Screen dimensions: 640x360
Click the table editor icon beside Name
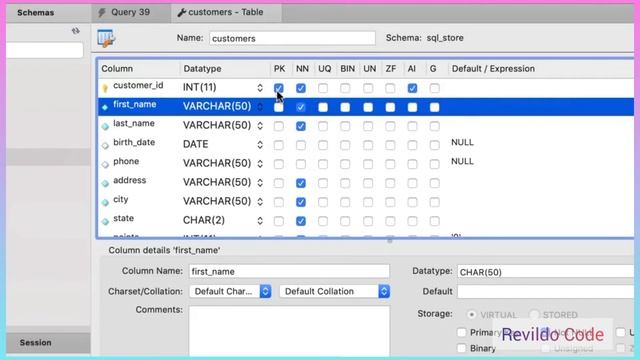click(x=106, y=38)
